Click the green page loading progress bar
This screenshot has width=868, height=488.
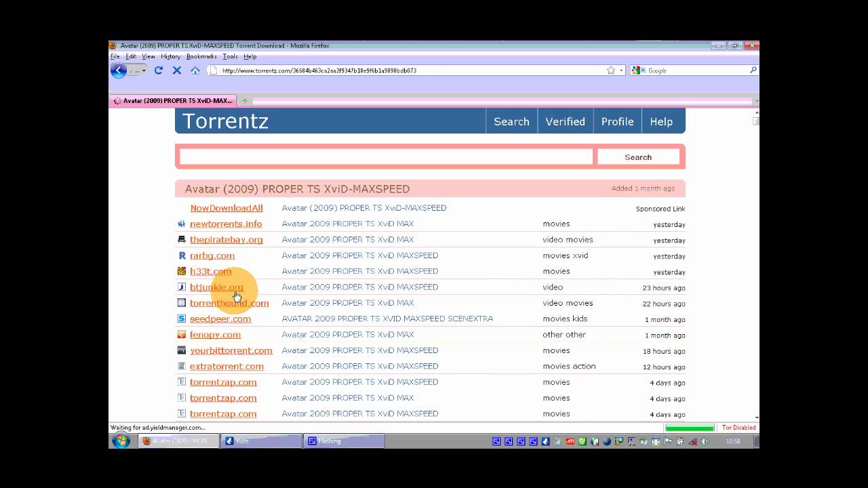690,428
